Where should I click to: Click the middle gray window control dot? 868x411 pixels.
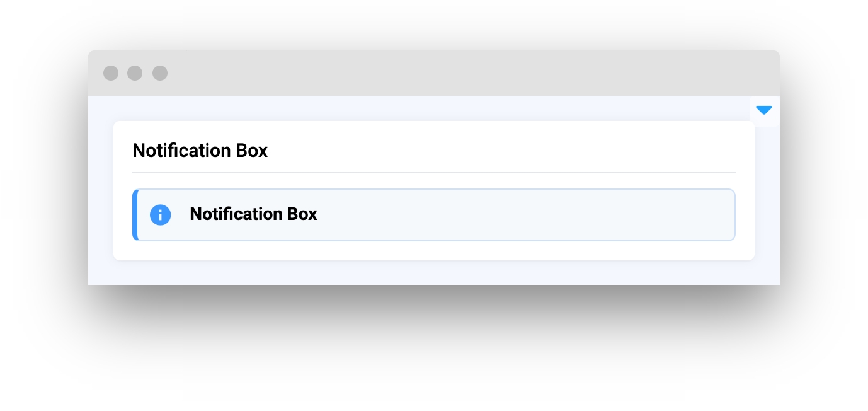135,73
